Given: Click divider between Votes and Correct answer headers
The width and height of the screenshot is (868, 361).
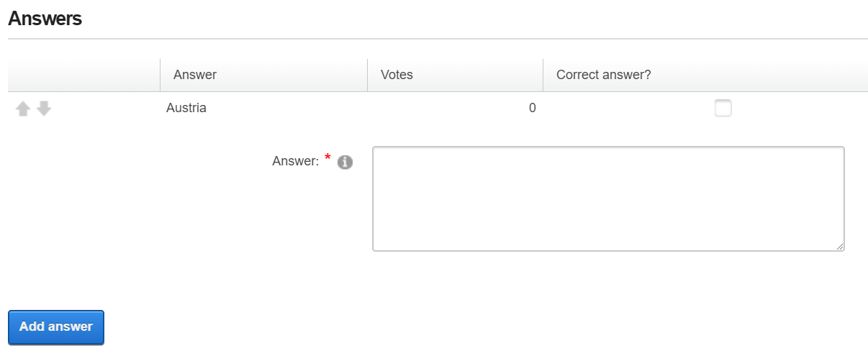Looking at the screenshot, I should (543, 75).
